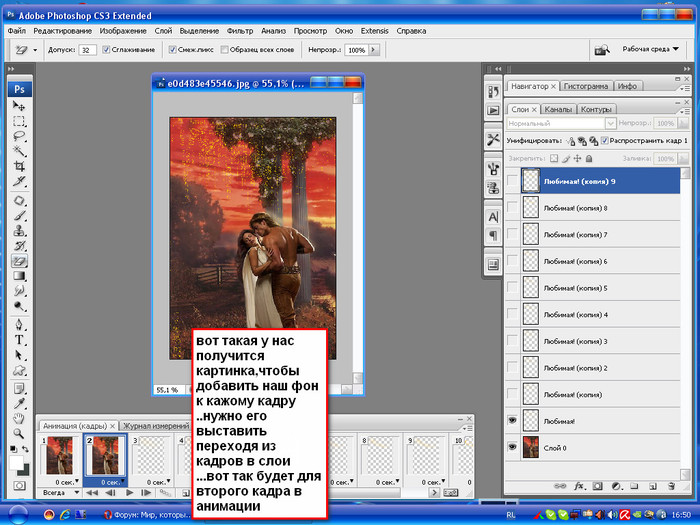Click the foreground color swatch
Image resolution: width=700 pixels, height=525 pixels.
16,462
